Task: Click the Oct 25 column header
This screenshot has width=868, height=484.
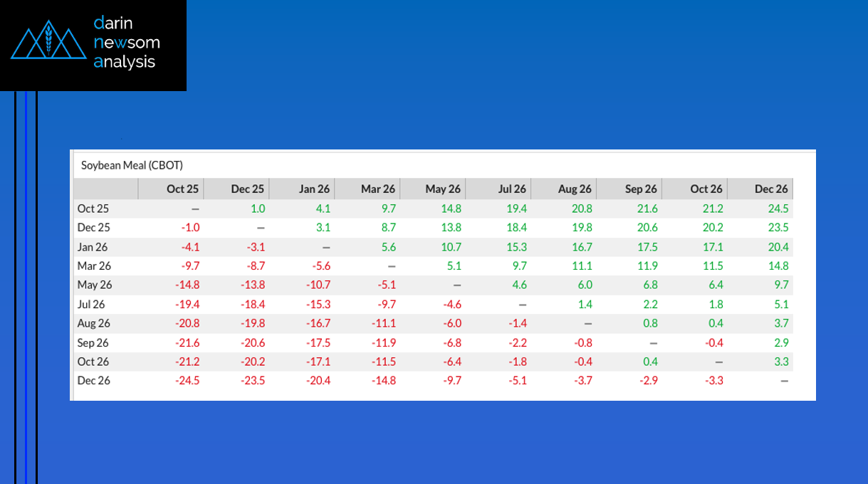Action: point(182,189)
